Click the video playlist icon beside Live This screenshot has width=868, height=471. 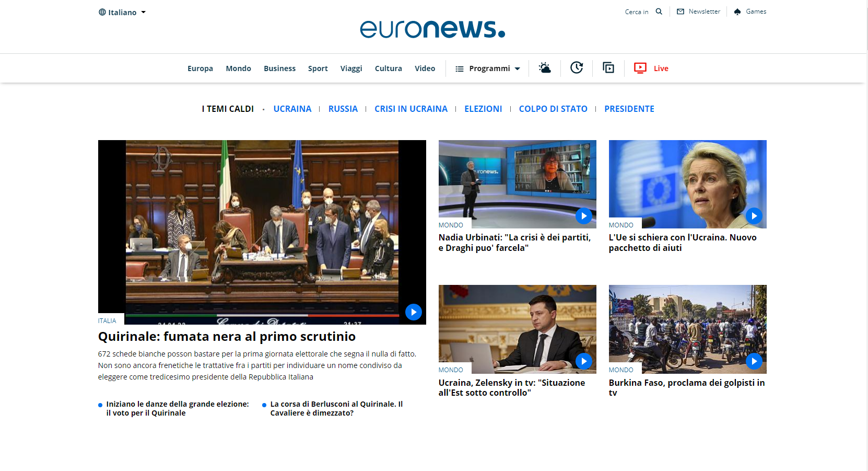(608, 67)
